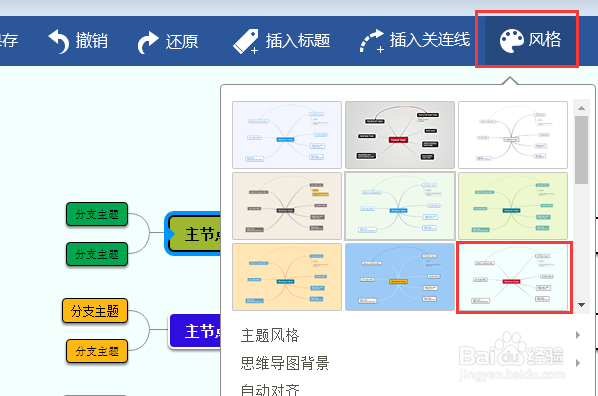Select the lime green theme with teal nodes
598x396 pixels.
(x=513, y=206)
